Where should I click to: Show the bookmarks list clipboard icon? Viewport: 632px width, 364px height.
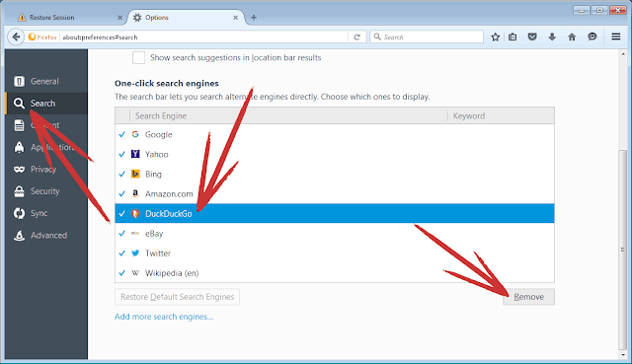(513, 37)
